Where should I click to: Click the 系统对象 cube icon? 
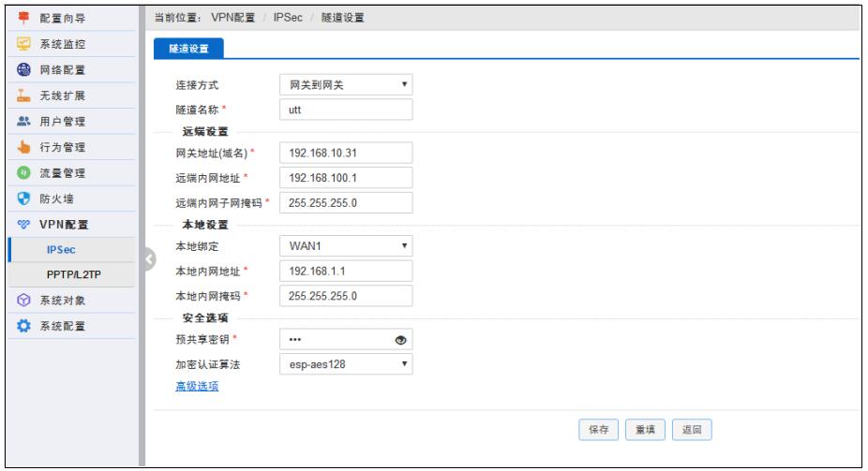coord(23,301)
